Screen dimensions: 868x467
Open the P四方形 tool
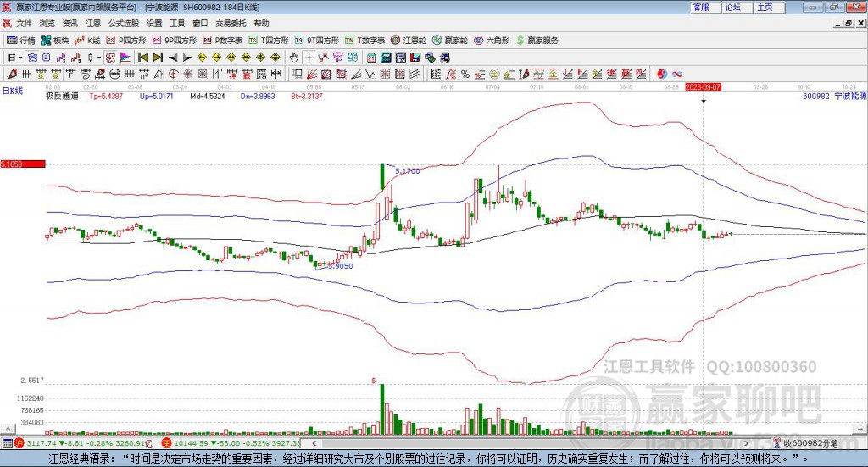coord(126,41)
